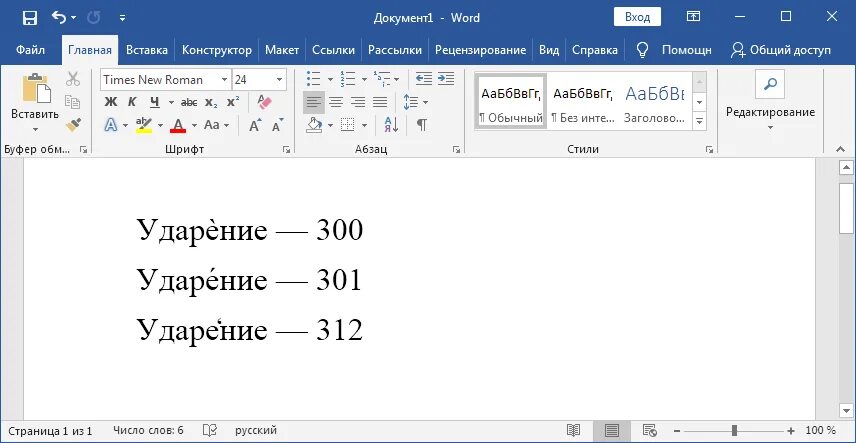Open the Шрифт dialog launcher
Viewport: 856px width, 443px height.
[287, 149]
